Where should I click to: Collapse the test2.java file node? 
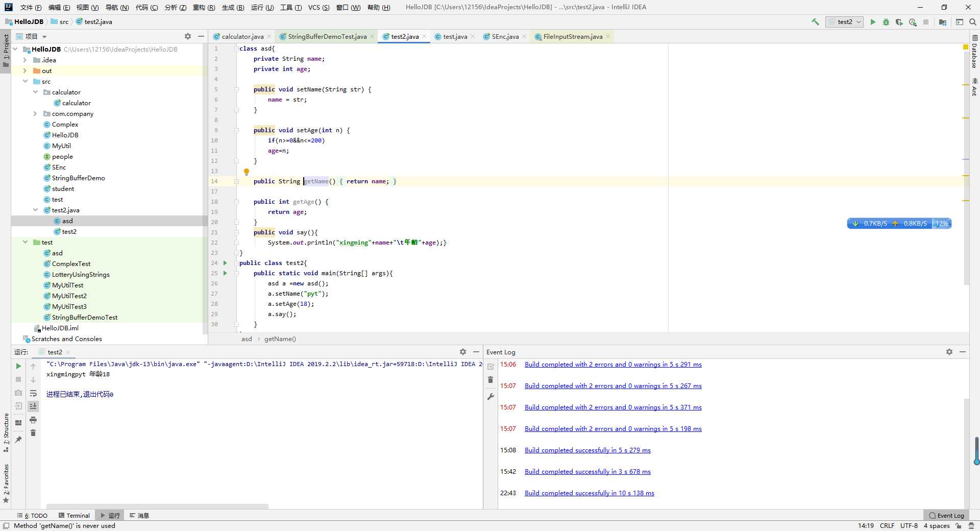(x=35, y=210)
